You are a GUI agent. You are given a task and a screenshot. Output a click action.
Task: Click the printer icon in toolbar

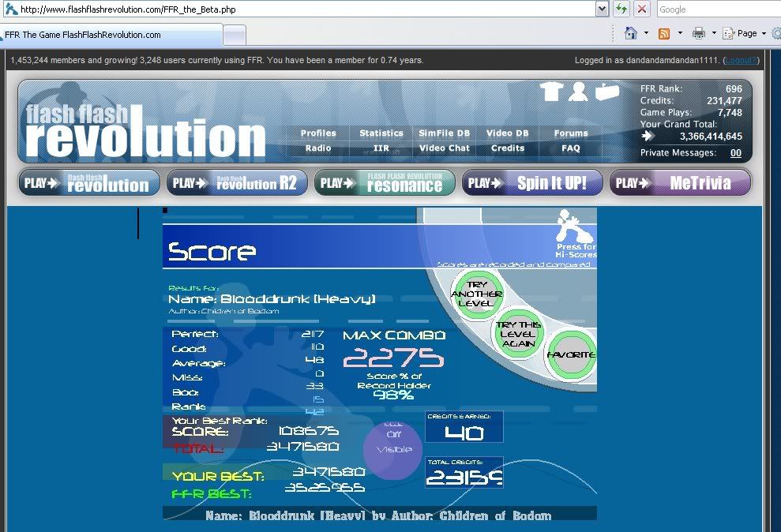(698, 33)
